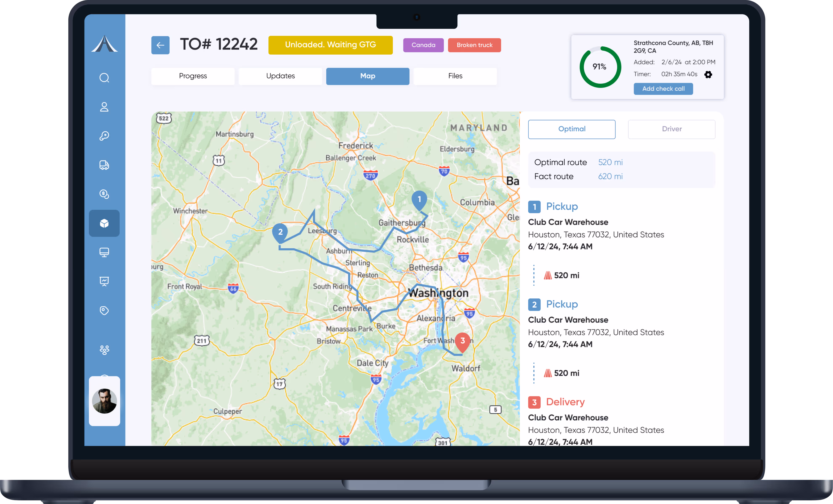Click the Broken truck tag

(474, 45)
